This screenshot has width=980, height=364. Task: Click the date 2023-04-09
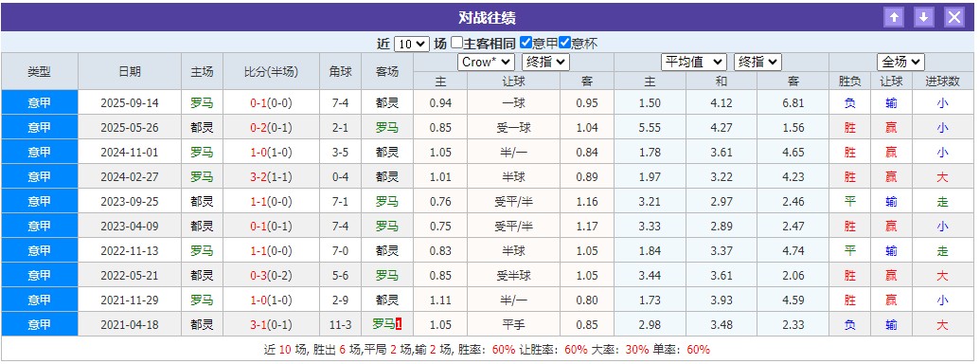coord(130,227)
